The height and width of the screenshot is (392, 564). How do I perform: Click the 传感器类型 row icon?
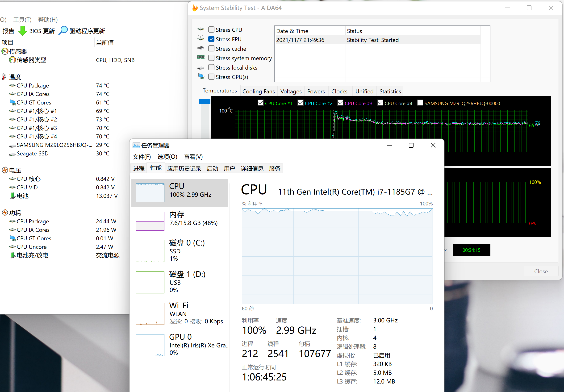point(12,60)
